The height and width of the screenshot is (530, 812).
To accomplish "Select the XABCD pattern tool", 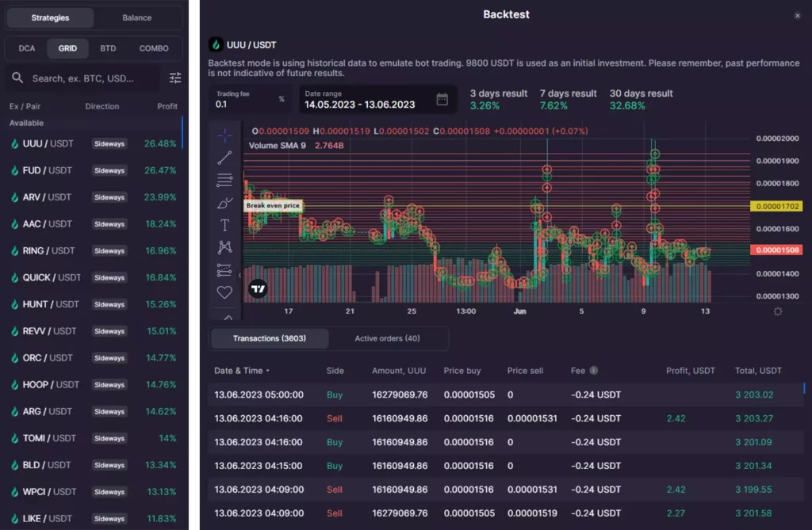I will 224,246.
